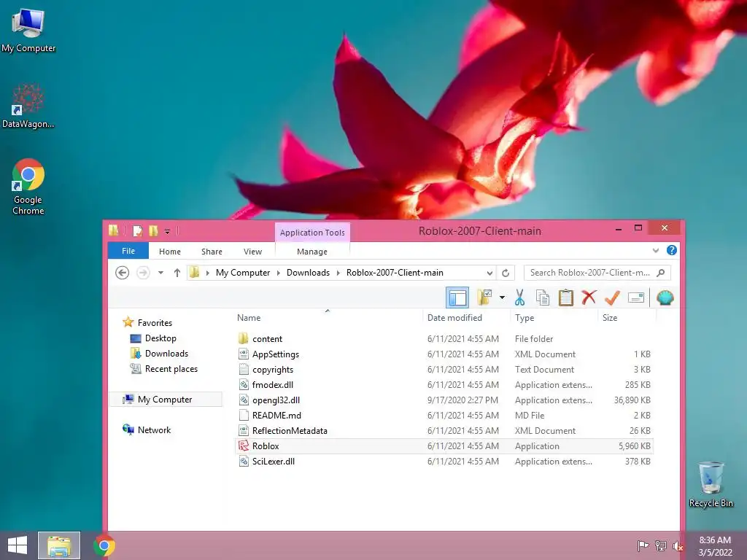
Task: Refresh the folder view
Action: click(506, 273)
